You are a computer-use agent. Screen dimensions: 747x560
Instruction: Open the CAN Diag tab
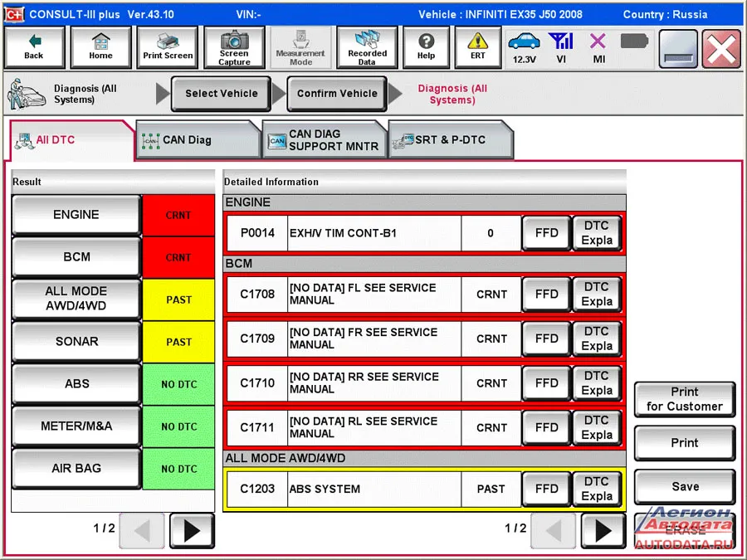tap(198, 140)
